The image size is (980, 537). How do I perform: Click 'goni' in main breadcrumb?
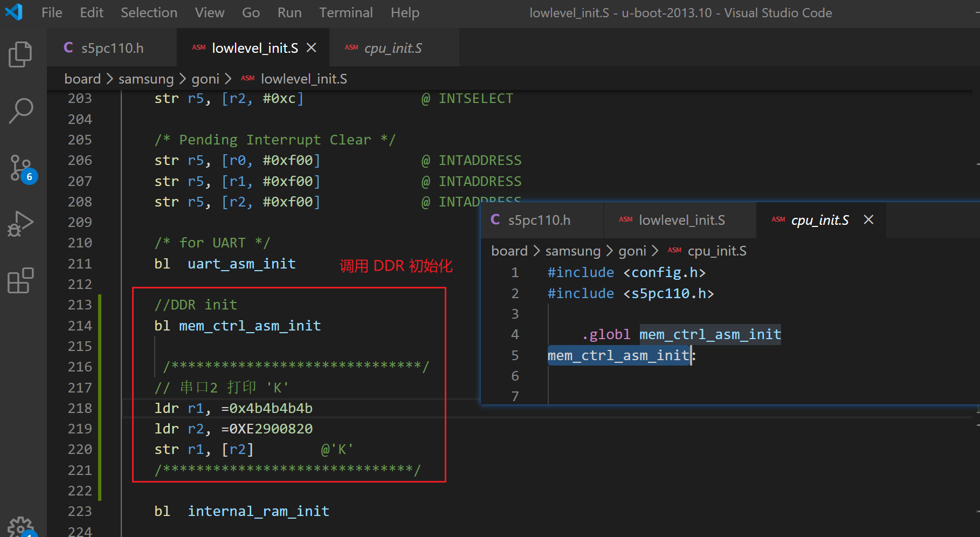coord(205,79)
